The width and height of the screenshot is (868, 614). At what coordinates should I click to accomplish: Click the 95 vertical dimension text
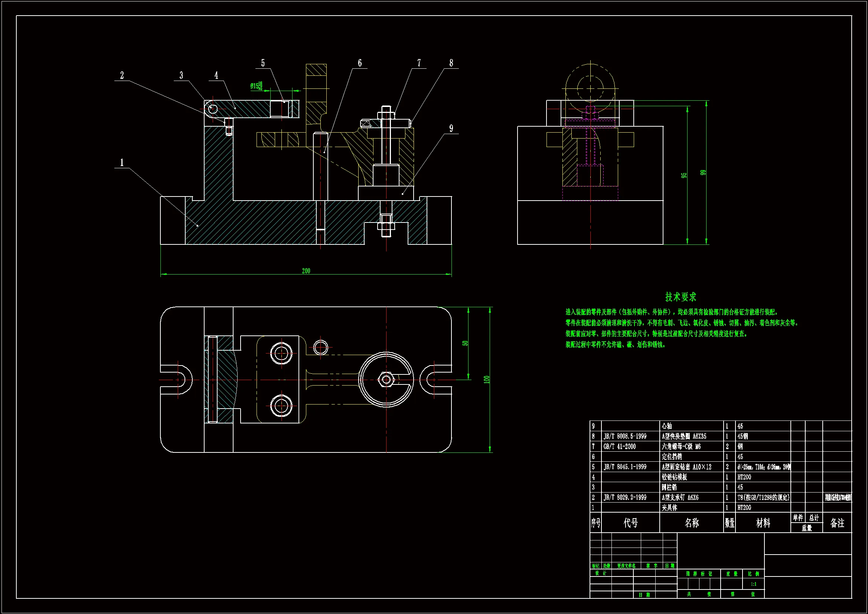coord(684,176)
